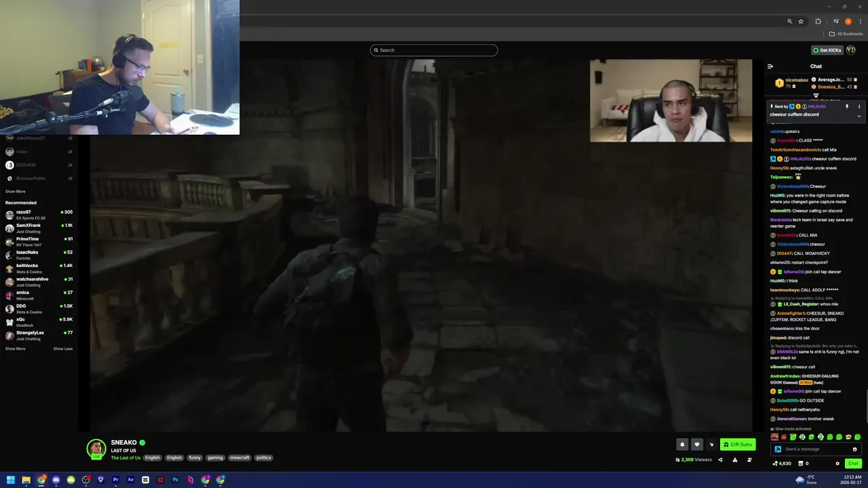Open recommended channel smica
The image size is (868, 488).
tap(39, 296)
